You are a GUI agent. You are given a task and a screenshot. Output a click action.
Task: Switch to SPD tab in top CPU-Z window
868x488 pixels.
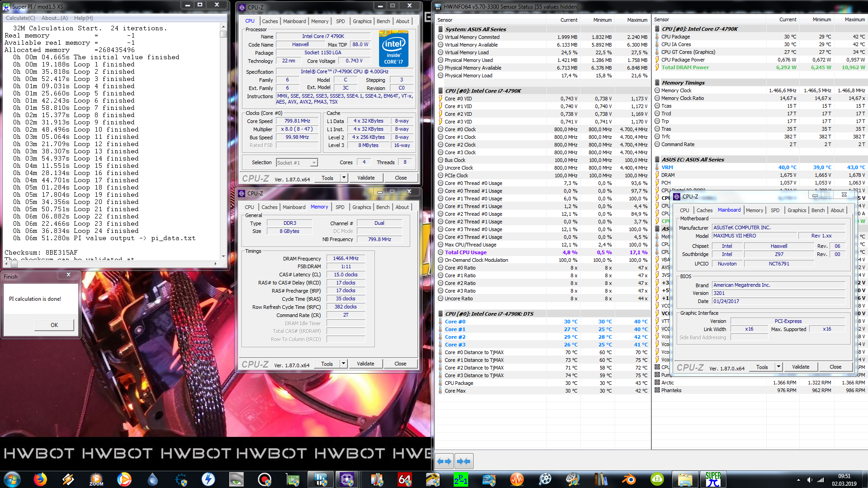tap(341, 21)
